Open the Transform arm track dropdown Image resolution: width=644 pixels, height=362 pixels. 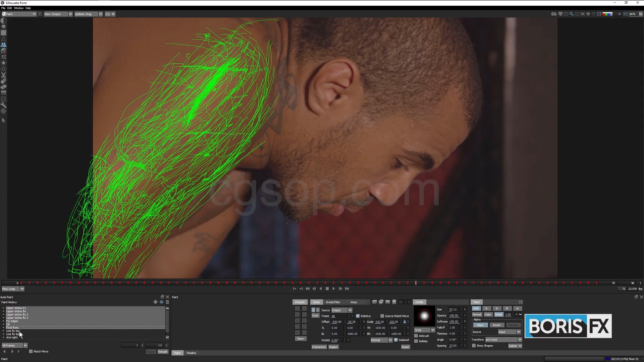coord(520,340)
